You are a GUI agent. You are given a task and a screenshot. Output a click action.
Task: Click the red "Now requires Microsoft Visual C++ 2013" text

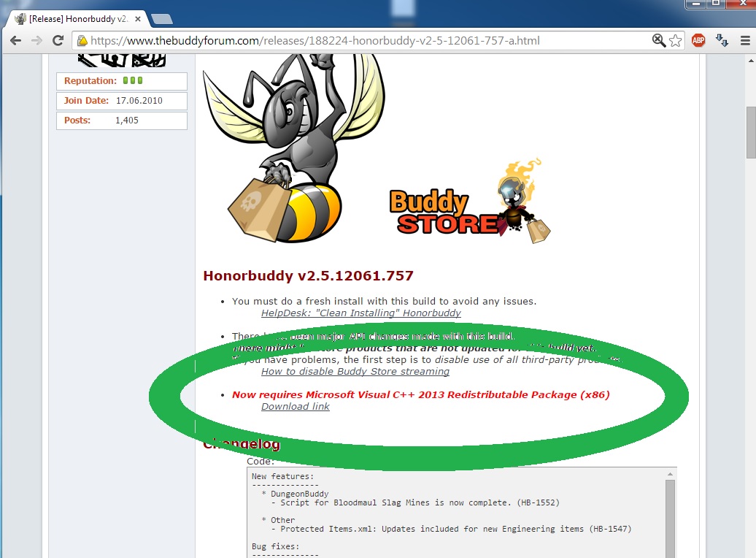(421, 395)
